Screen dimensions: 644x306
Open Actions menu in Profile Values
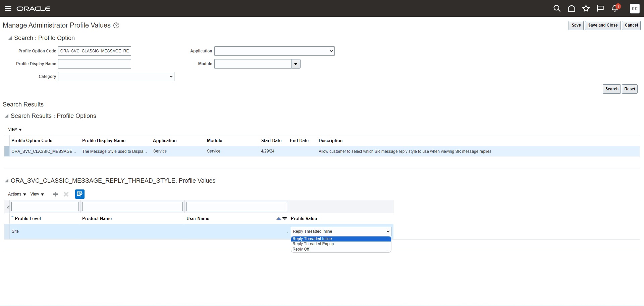click(17, 194)
